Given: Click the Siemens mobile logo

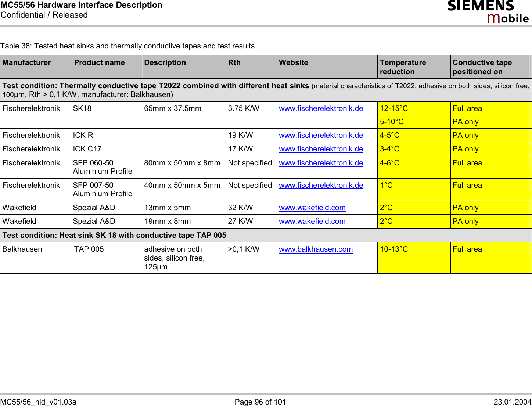Looking at the screenshot, I should pyautogui.click(x=488, y=12).
